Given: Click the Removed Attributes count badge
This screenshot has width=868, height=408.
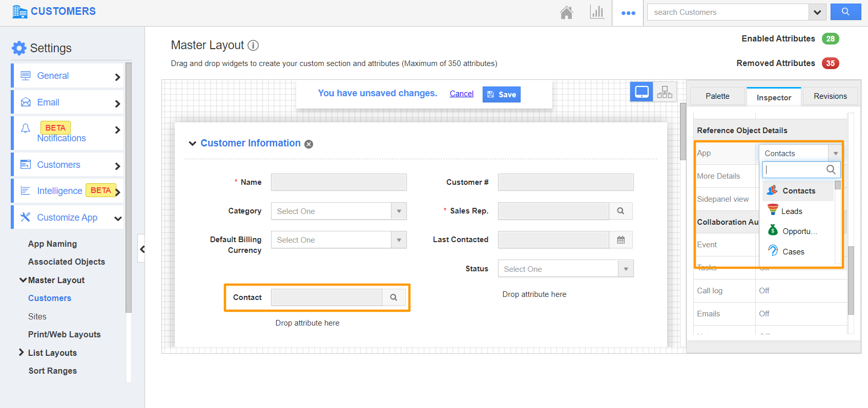Looking at the screenshot, I should point(830,63).
